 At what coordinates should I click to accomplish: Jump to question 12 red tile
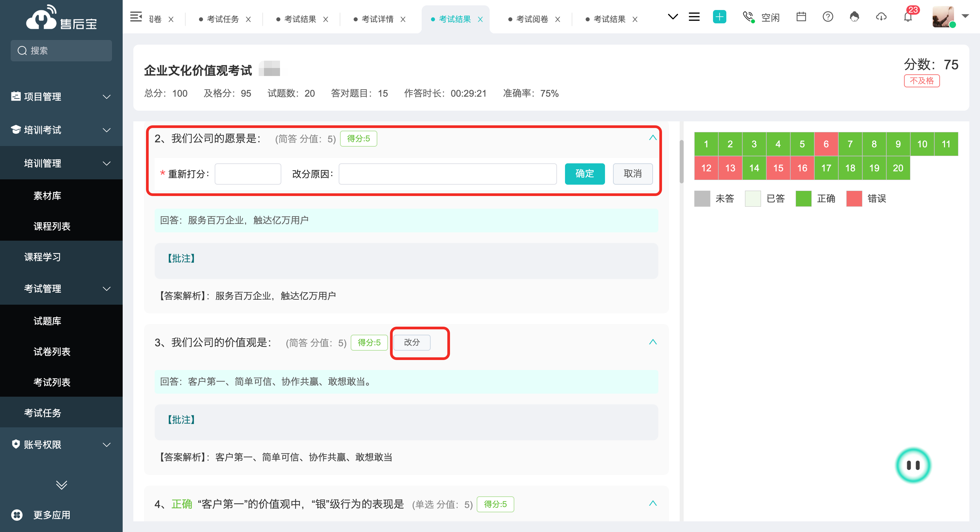pyautogui.click(x=706, y=168)
